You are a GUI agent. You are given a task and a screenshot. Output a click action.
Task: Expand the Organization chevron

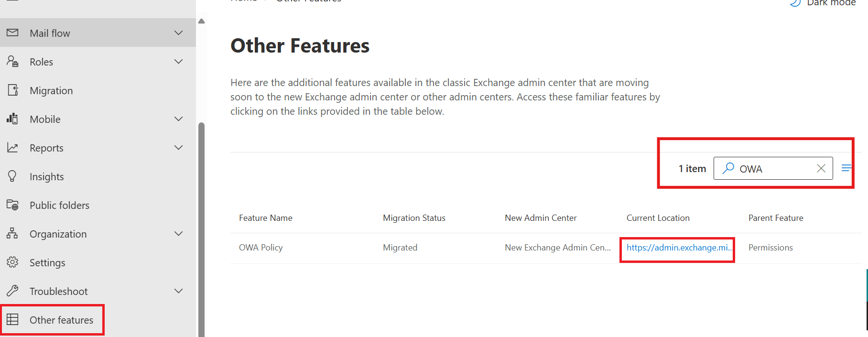[179, 234]
